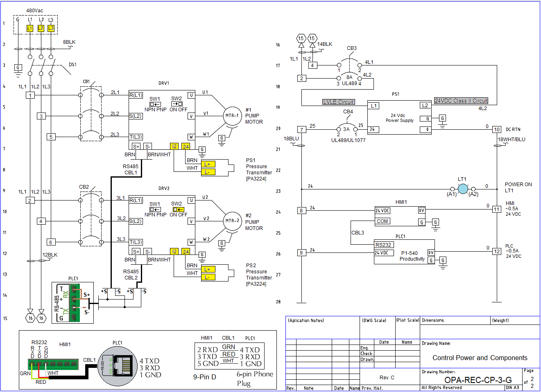Select the LVLE Circuit label
The image size is (541, 392).
pyautogui.click(x=338, y=102)
